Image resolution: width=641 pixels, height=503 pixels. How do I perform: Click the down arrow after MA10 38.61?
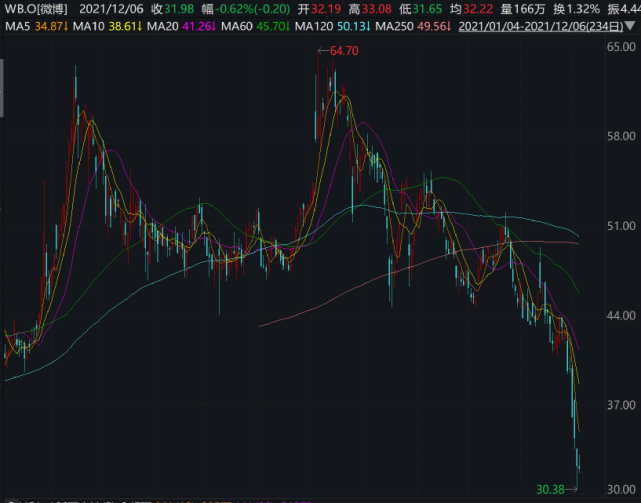tap(140, 27)
